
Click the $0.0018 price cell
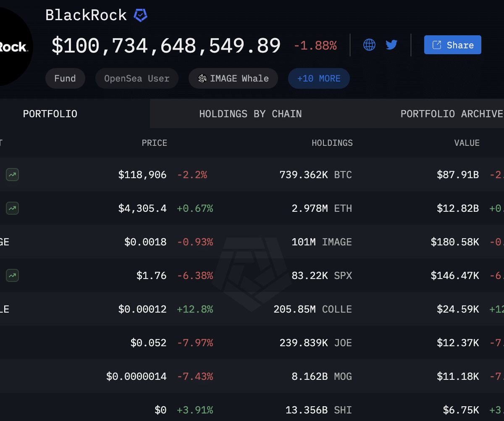tap(145, 242)
